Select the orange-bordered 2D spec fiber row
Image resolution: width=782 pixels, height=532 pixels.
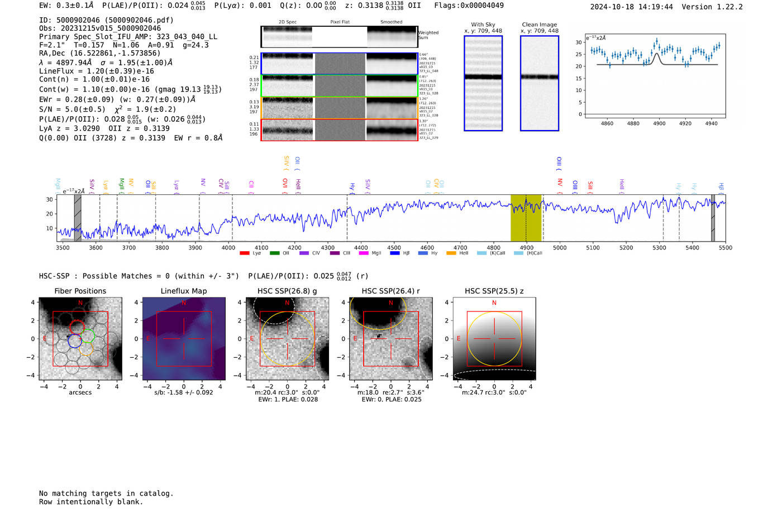pyautogui.click(x=340, y=108)
